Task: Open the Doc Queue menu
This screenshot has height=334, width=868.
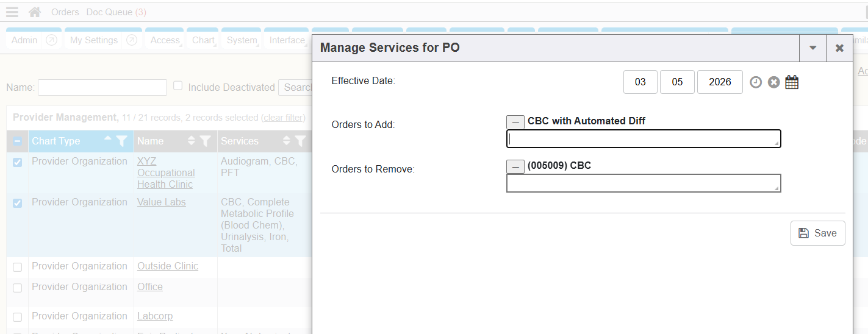Action: click(116, 12)
